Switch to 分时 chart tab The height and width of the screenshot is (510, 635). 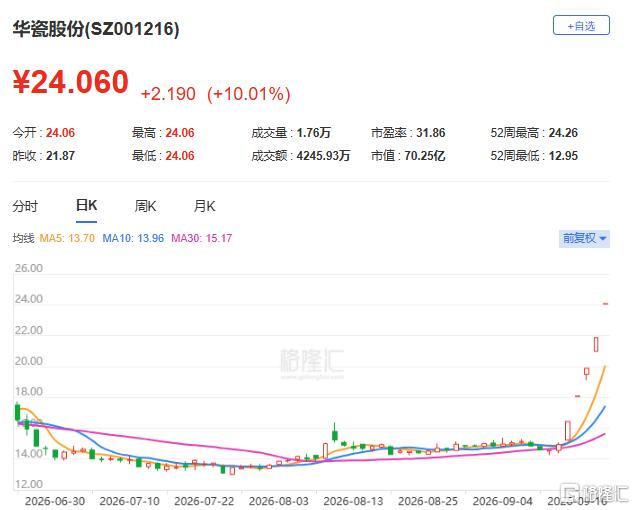(x=25, y=206)
